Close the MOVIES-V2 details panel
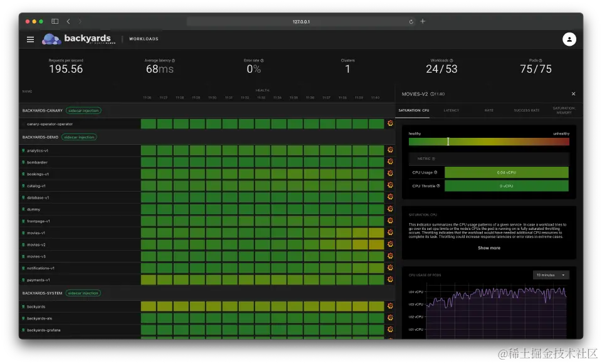Viewport: 602px width, 364px height. 573,94
